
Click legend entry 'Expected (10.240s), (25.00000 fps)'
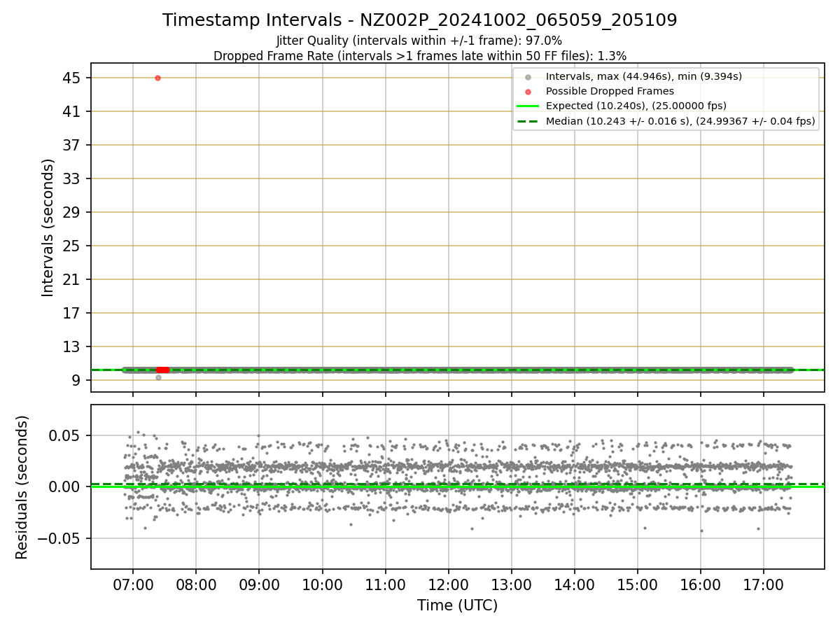[x=636, y=106]
